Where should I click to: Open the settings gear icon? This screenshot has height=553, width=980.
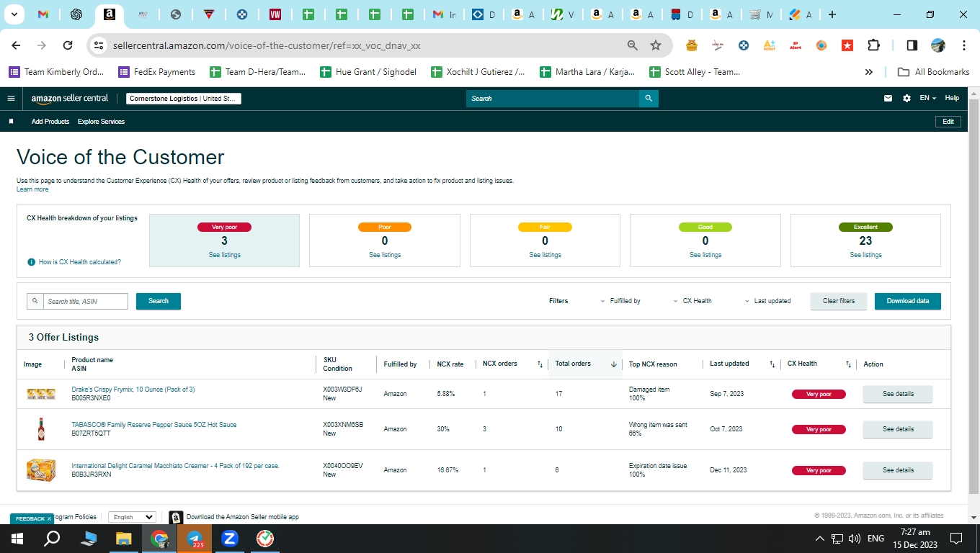tap(906, 99)
